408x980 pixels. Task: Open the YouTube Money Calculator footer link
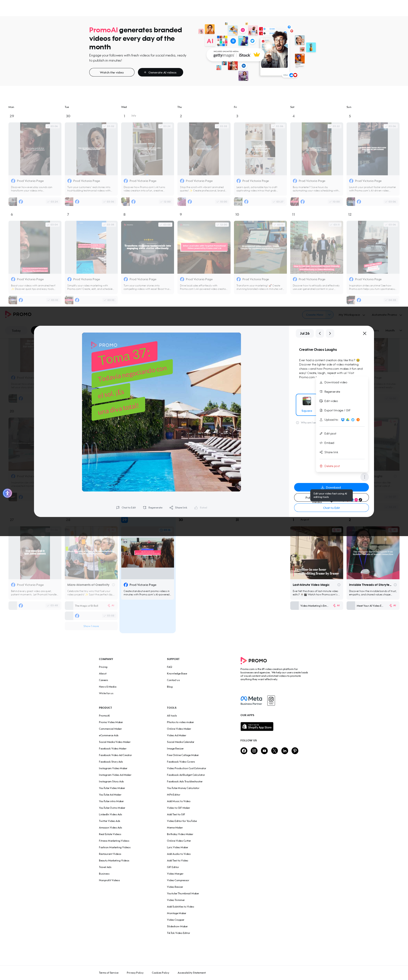click(x=183, y=788)
